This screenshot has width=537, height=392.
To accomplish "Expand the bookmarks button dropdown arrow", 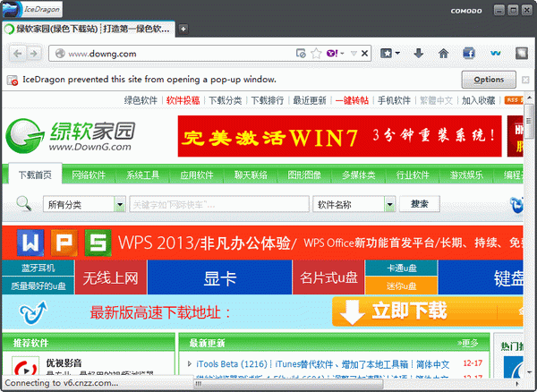I will tap(397, 53).
